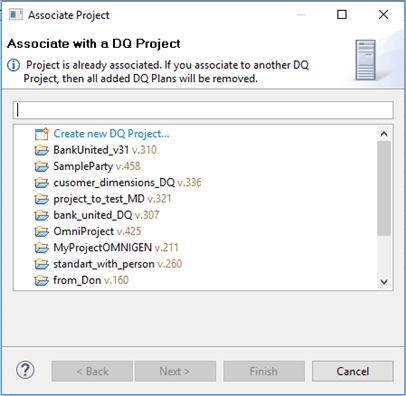This screenshot has width=406, height=396.
Task: Open the help question mark icon
Action: tap(25, 370)
